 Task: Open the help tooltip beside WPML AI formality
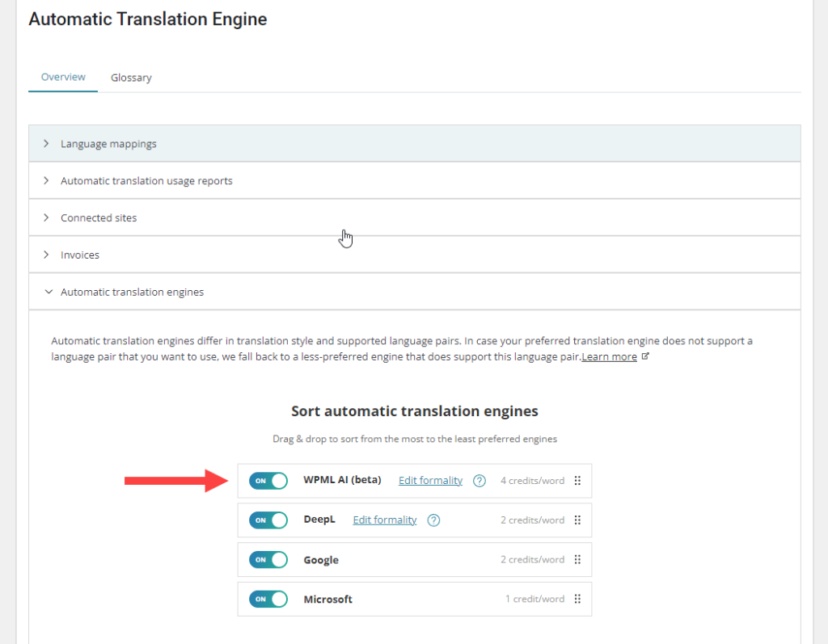(x=479, y=480)
